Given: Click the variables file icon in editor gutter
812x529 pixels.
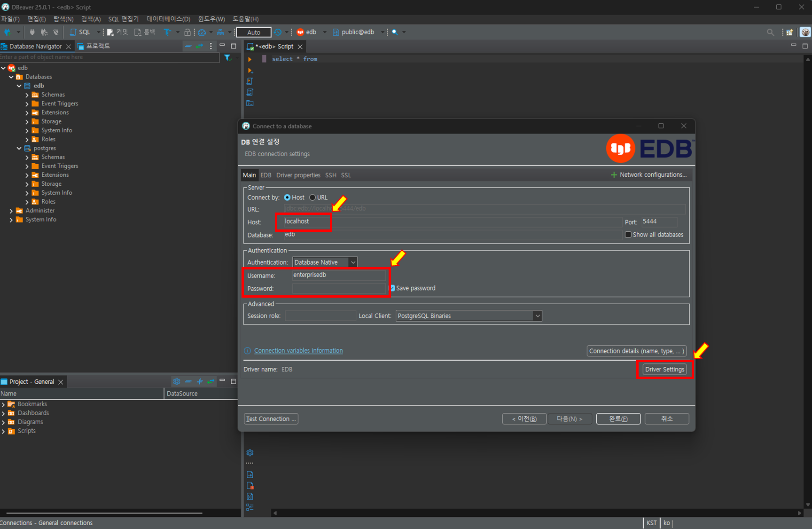Looking at the screenshot, I should [x=250, y=497].
